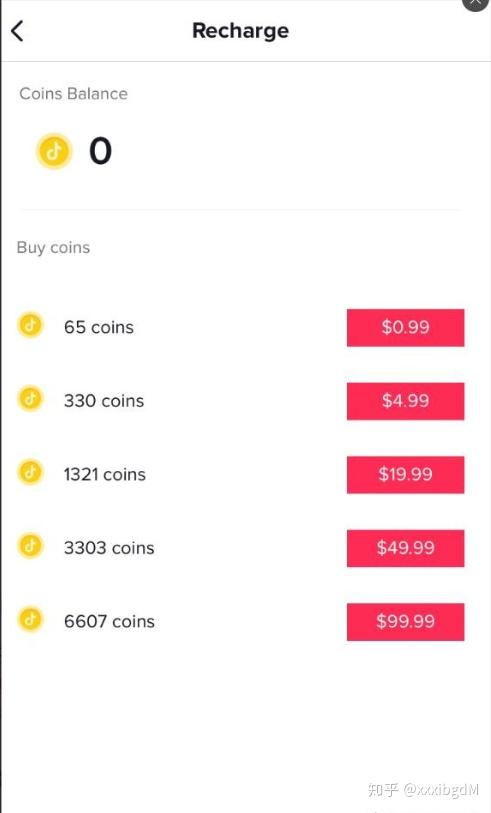Purchase the $4.99 coin pack
The image size is (491, 813).
(405, 401)
